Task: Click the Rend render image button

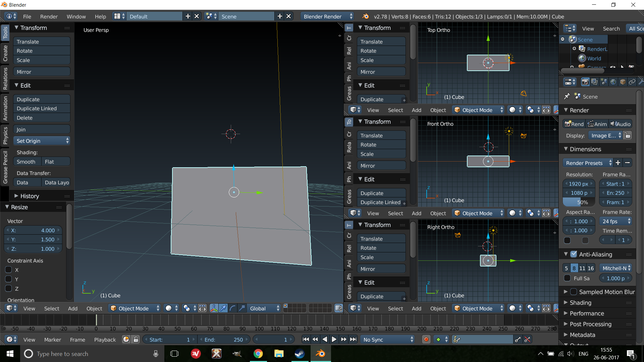Action: [x=574, y=124]
